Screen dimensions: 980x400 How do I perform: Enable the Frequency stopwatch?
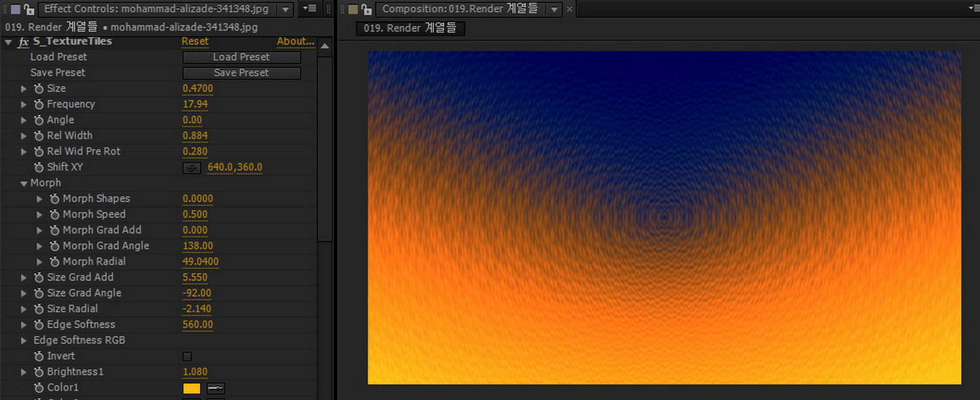tap(39, 104)
